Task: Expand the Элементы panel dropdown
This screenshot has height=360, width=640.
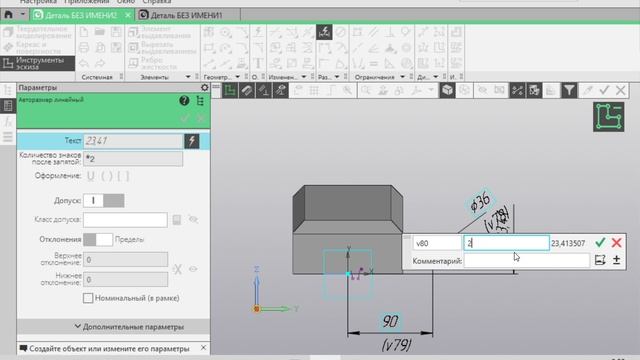Action: (188, 77)
